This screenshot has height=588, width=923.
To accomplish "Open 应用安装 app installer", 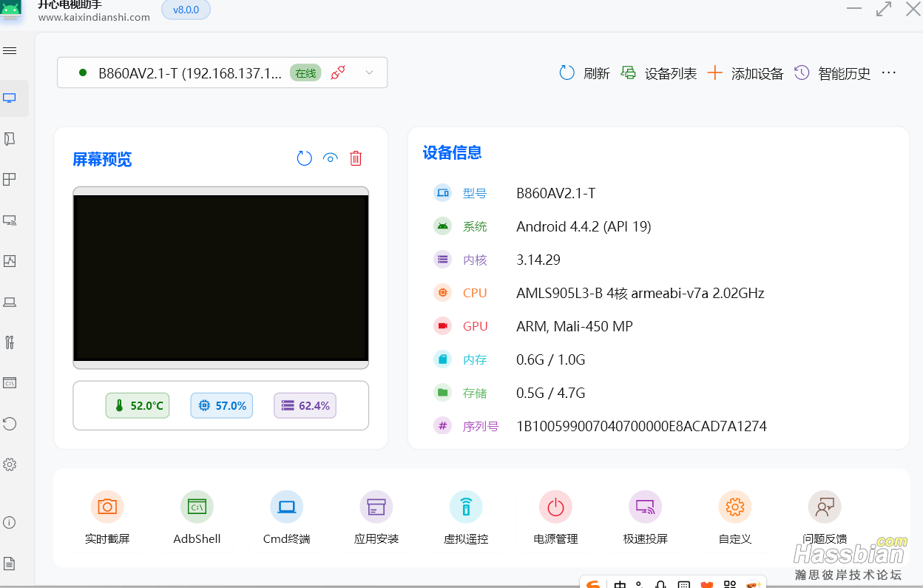I will [x=376, y=507].
